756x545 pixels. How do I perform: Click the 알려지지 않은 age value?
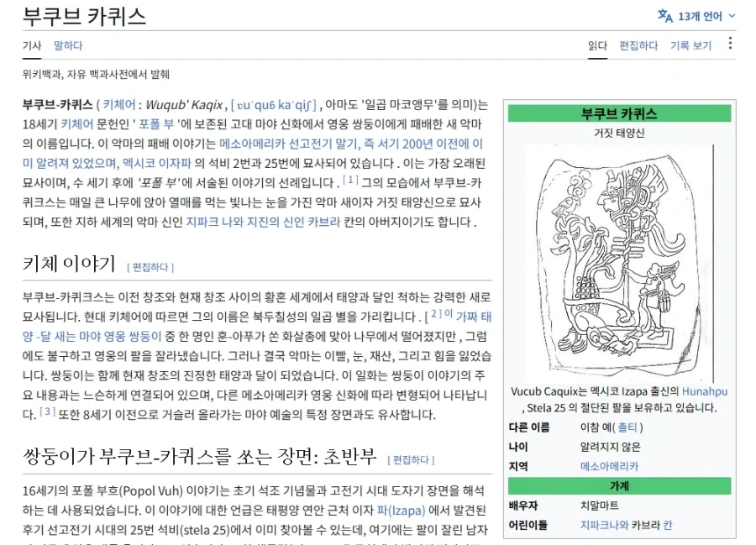tap(611, 447)
